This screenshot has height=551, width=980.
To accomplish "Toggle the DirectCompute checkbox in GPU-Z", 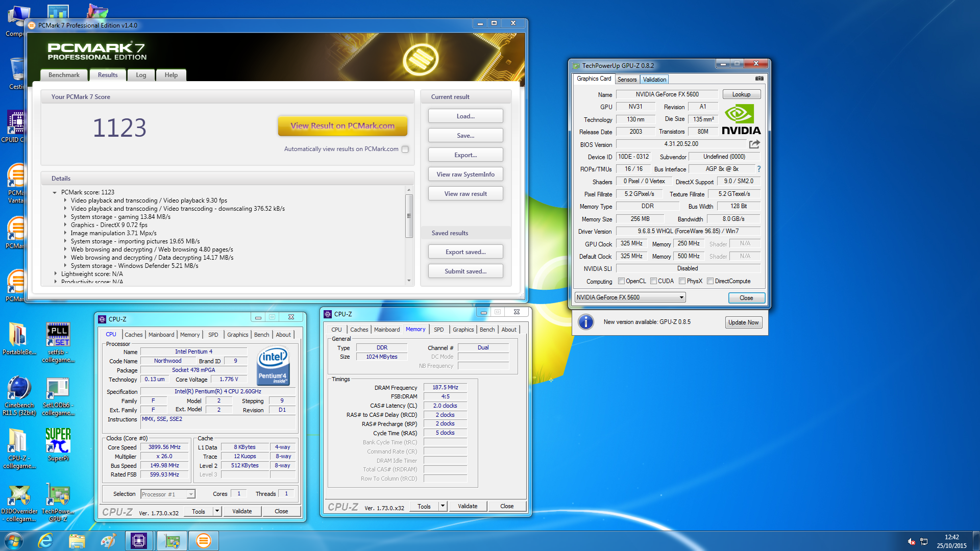I will point(710,281).
